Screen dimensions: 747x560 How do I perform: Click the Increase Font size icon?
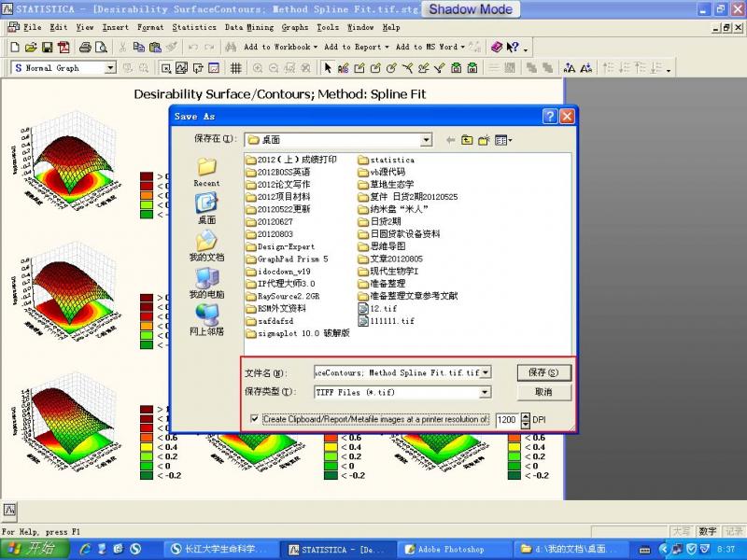(x=570, y=68)
